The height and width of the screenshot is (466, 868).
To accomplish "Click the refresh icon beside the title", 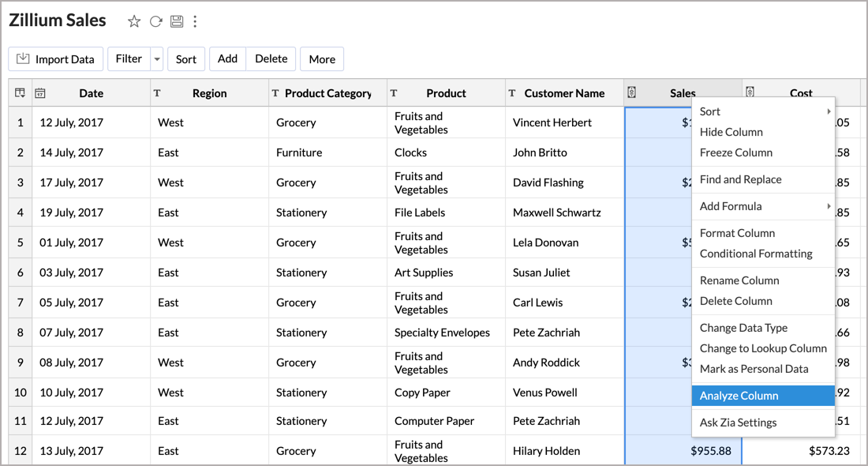I will pyautogui.click(x=155, y=21).
